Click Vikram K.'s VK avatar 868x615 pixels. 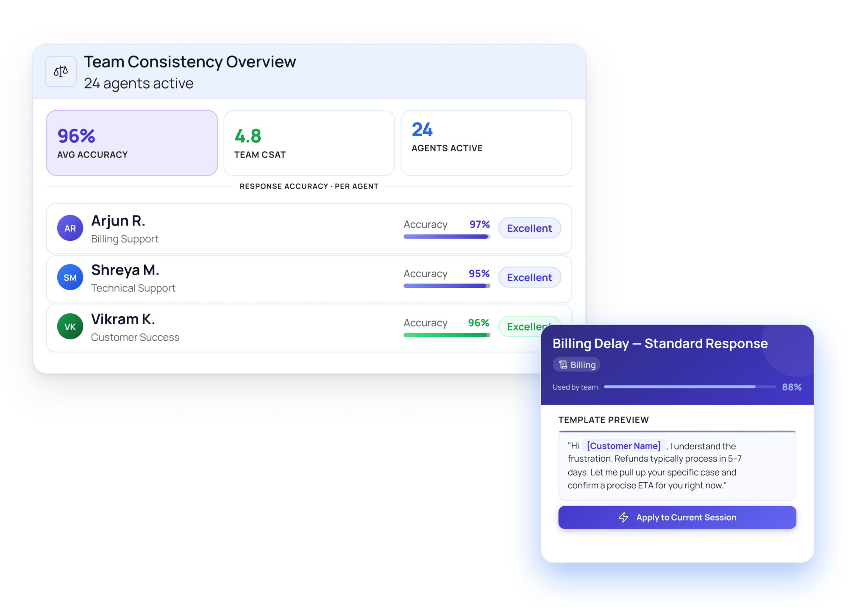tap(70, 326)
